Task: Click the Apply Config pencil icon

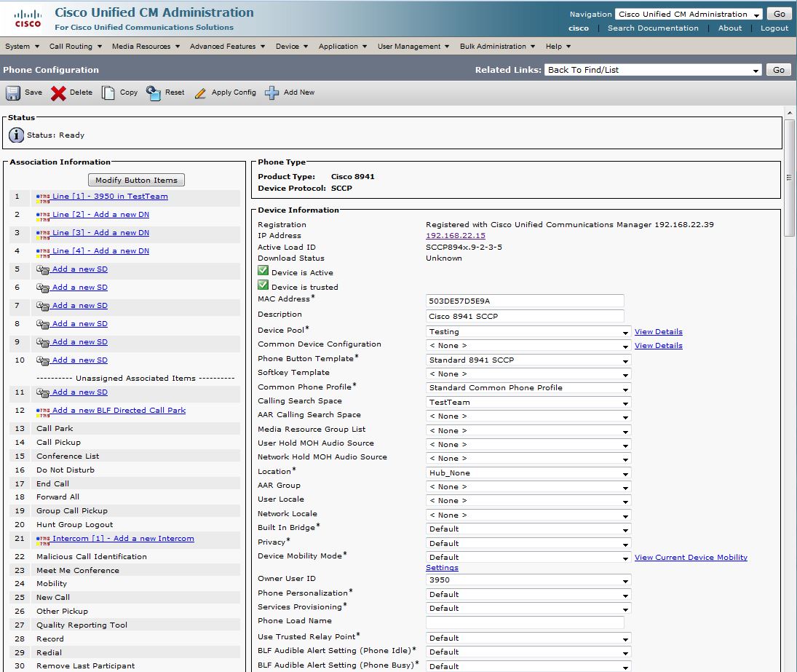Action: (200, 93)
